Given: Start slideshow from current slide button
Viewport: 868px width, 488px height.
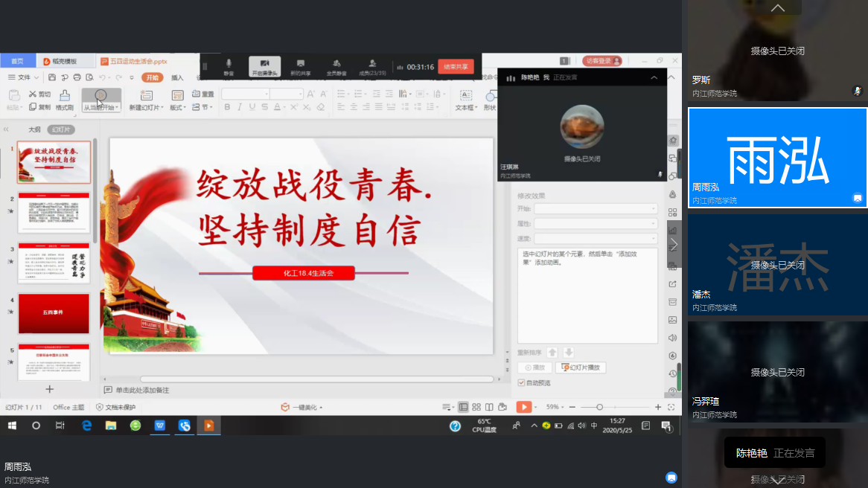Looking at the screenshot, I should pyautogui.click(x=101, y=100).
